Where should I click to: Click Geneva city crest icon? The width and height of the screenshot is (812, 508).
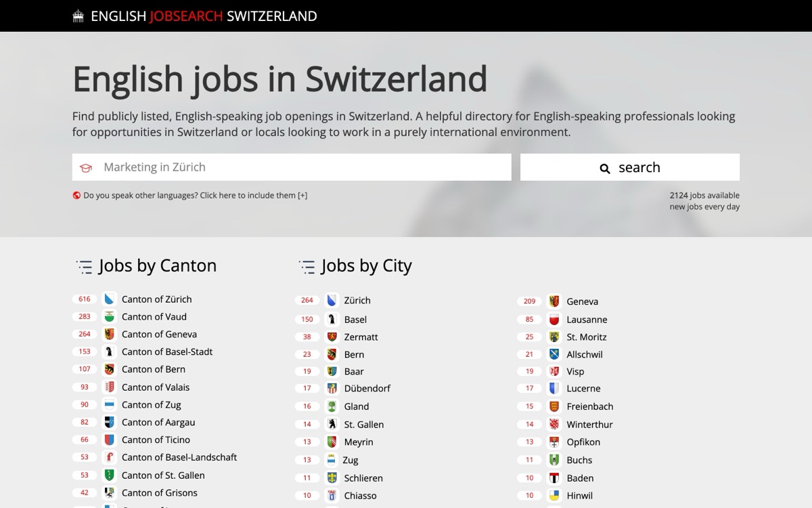[x=554, y=301]
